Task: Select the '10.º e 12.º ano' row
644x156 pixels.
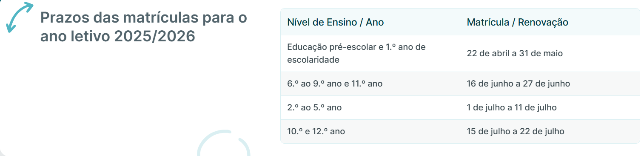Action: [x=460, y=131]
